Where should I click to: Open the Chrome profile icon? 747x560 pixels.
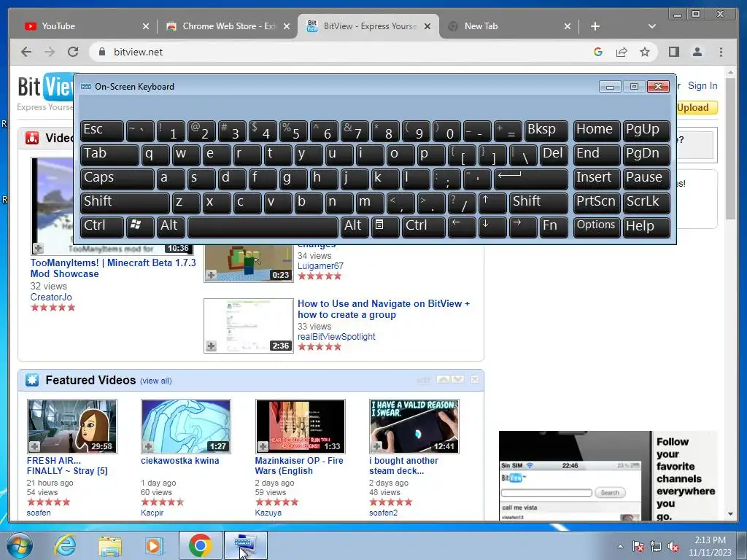(697, 52)
